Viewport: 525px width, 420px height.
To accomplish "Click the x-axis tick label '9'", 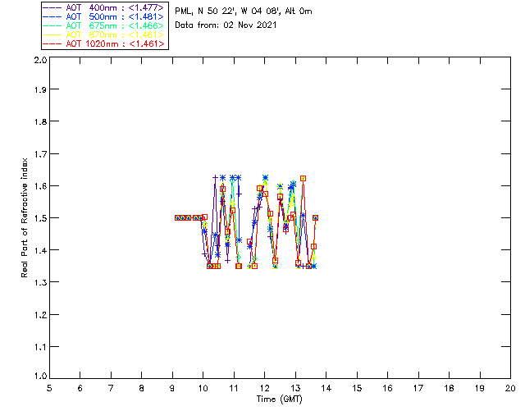I will point(172,388).
